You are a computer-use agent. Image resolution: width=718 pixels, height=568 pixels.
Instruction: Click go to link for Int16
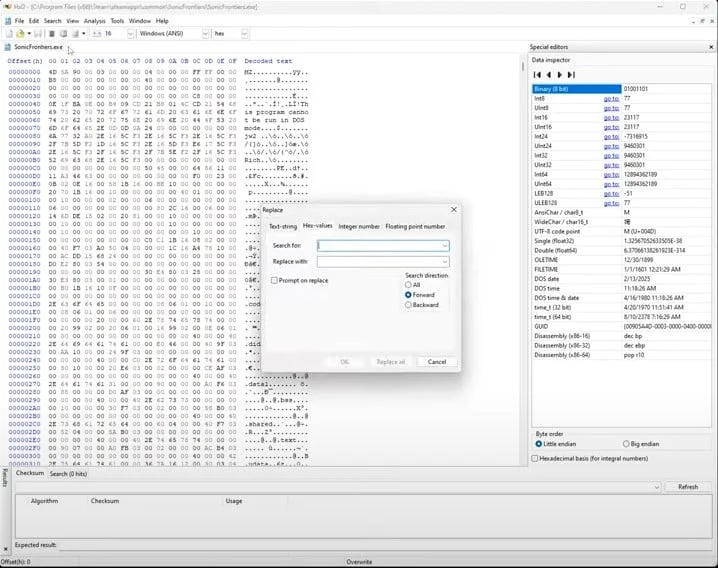pos(610,117)
